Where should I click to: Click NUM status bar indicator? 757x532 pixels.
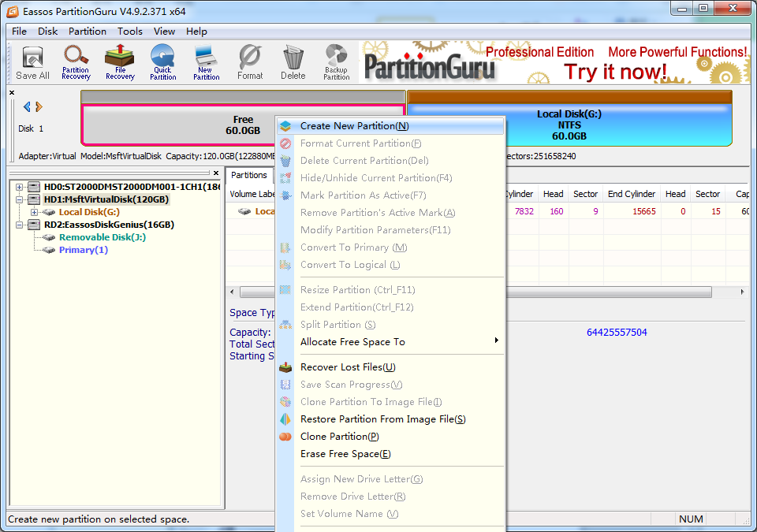(x=691, y=519)
